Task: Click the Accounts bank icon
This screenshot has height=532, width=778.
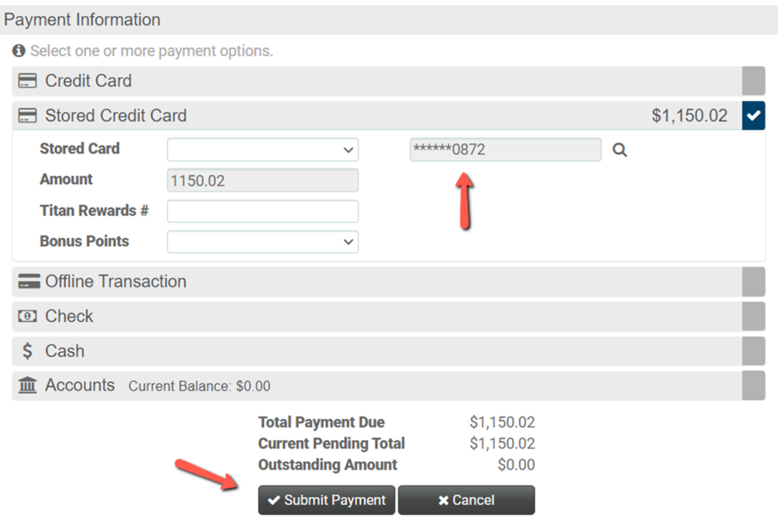Action: pyautogui.click(x=28, y=385)
